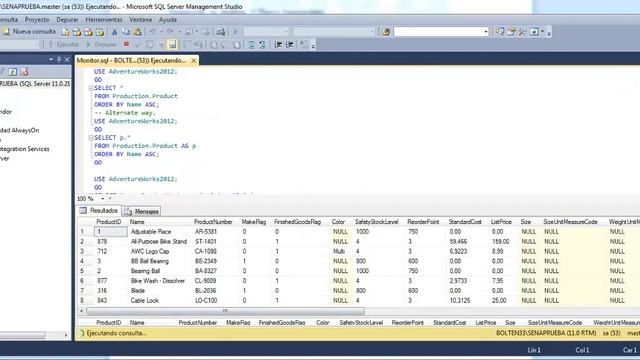This screenshot has width=640, height=360.
Task: Open the Ayuda menu
Action: pyautogui.click(x=168, y=20)
